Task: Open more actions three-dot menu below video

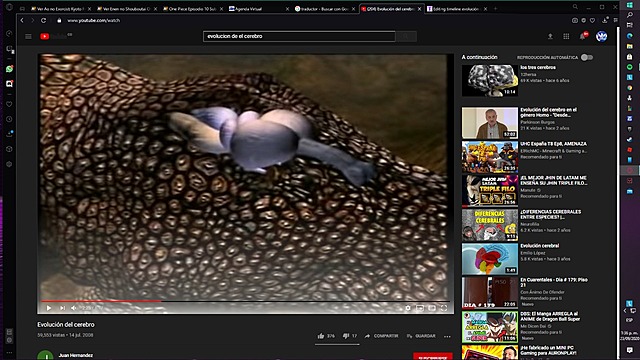Action: click(x=447, y=336)
